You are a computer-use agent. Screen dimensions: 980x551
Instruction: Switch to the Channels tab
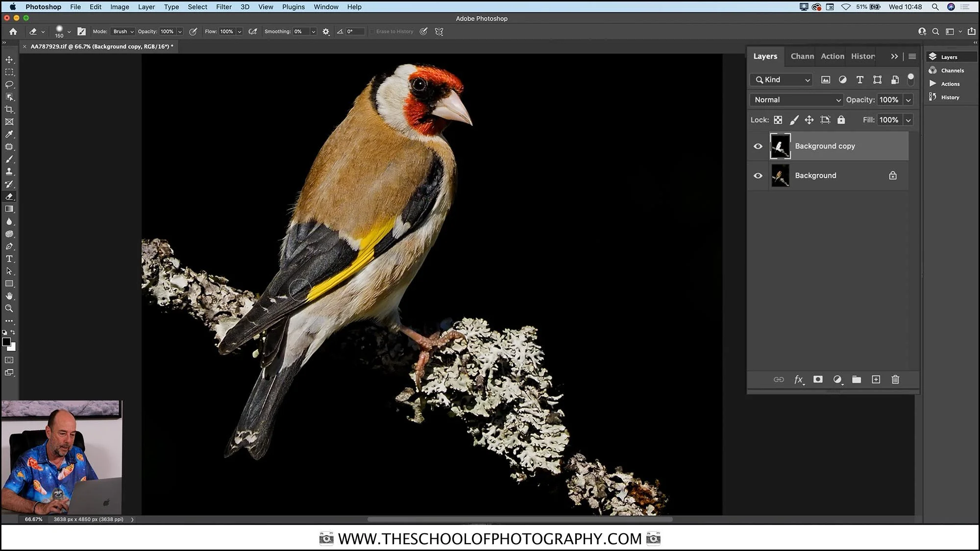802,56
